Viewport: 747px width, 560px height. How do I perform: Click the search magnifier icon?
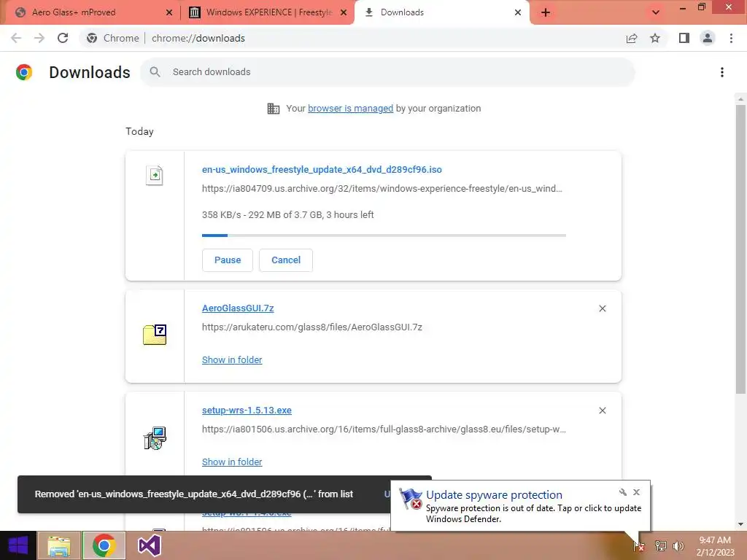point(155,72)
